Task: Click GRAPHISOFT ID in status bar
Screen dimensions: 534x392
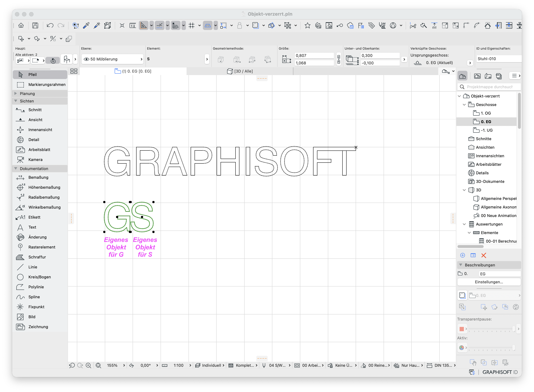Action: [500, 372]
